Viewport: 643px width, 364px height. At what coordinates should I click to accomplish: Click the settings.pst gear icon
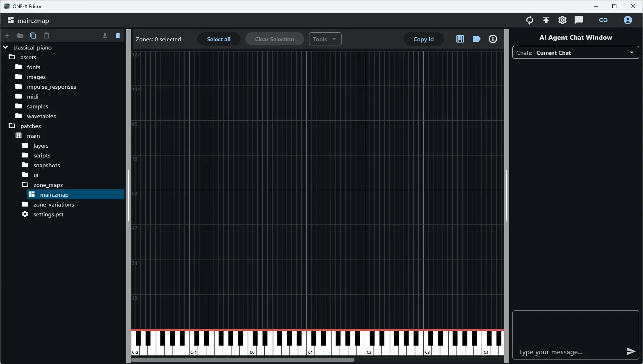(25, 214)
